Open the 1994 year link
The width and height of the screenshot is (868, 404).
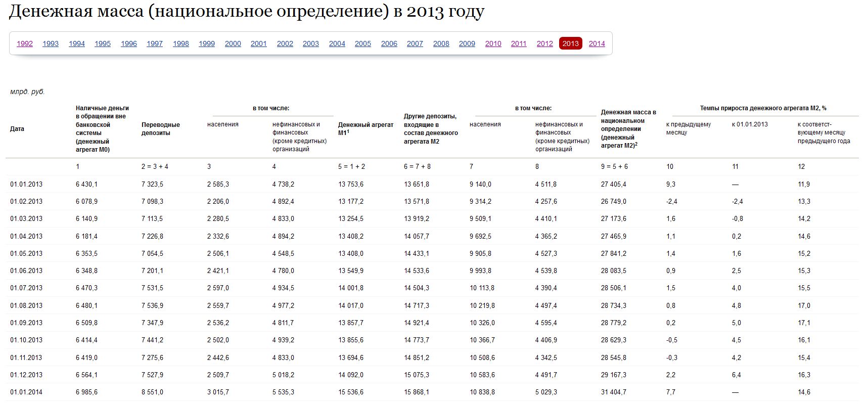[77, 43]
